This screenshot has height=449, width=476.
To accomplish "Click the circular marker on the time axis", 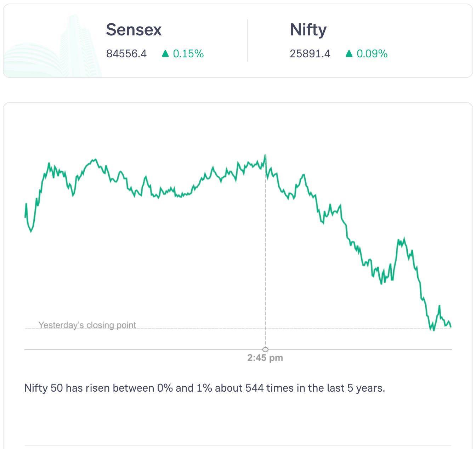I will point(265,349).
